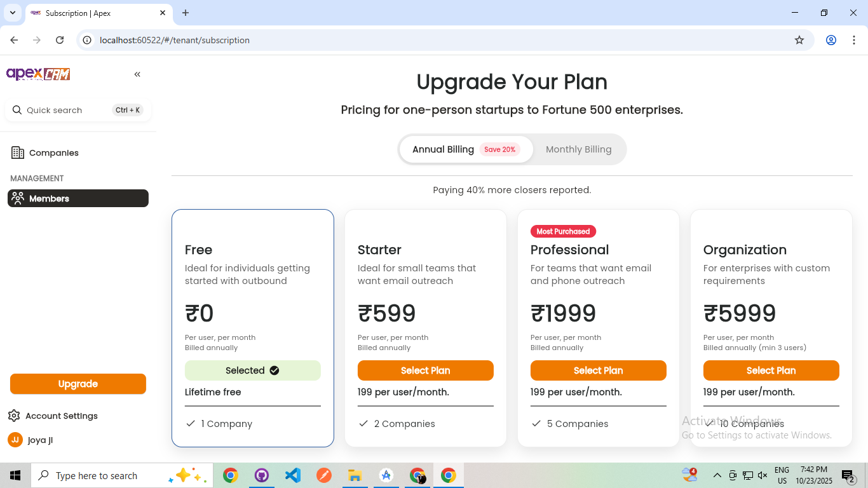Viewport: 868px width, 488px height.
Task: Open Chrome profile icon
Action: [831, 40]
